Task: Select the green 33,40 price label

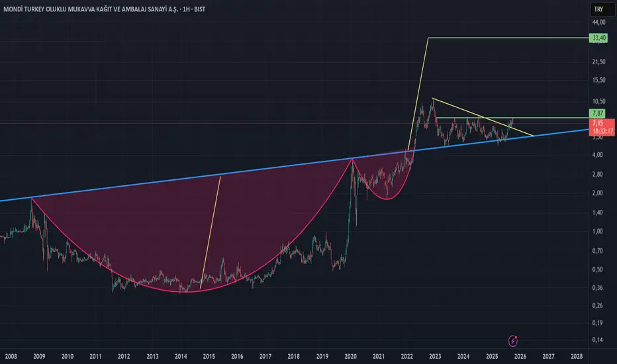Action: tap(598, 38)
